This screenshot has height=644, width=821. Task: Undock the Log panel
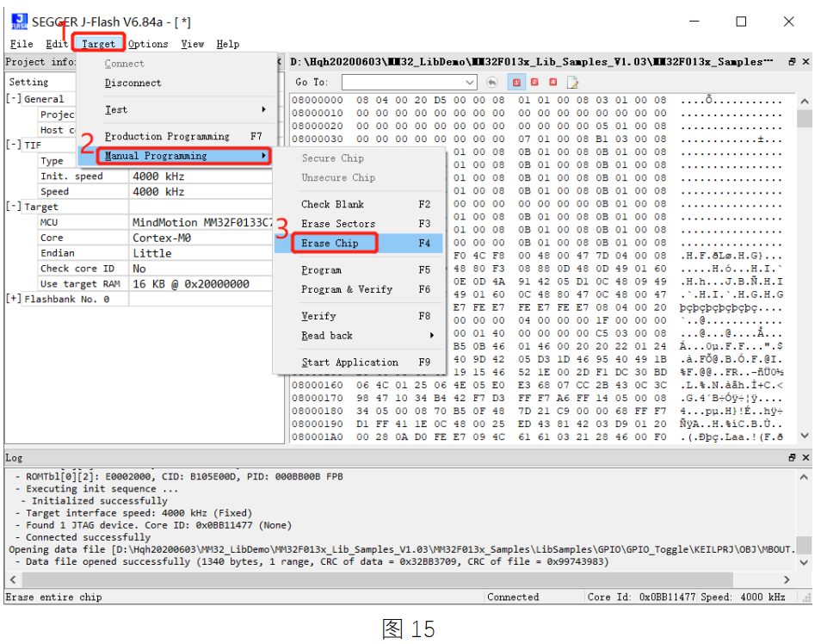(x=793, y=457)
